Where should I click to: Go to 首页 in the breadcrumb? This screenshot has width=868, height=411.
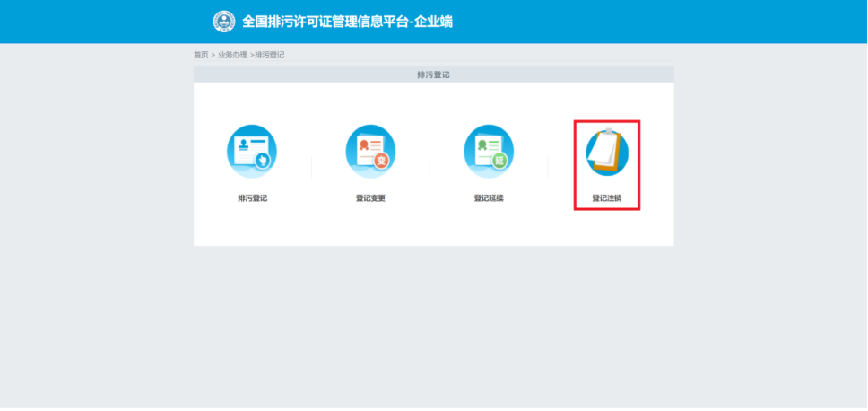201,56
